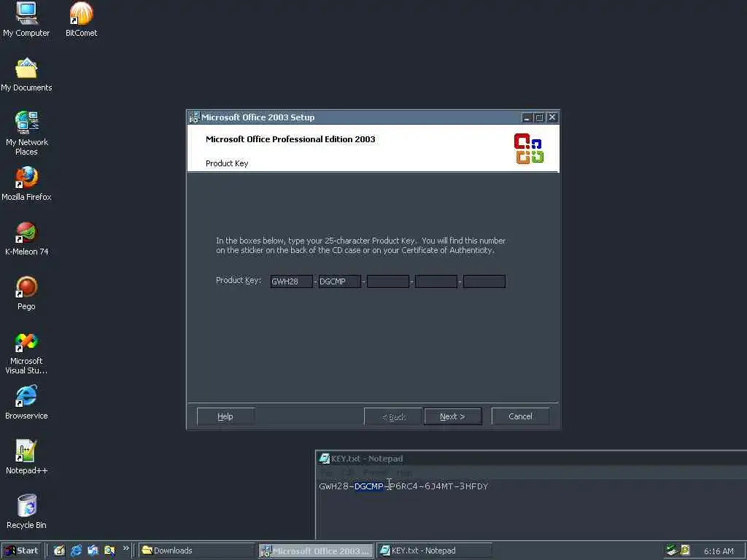Select the Recycle Bin icon
747x560 pixels.
pyautogui.click(x=26, y=512)
